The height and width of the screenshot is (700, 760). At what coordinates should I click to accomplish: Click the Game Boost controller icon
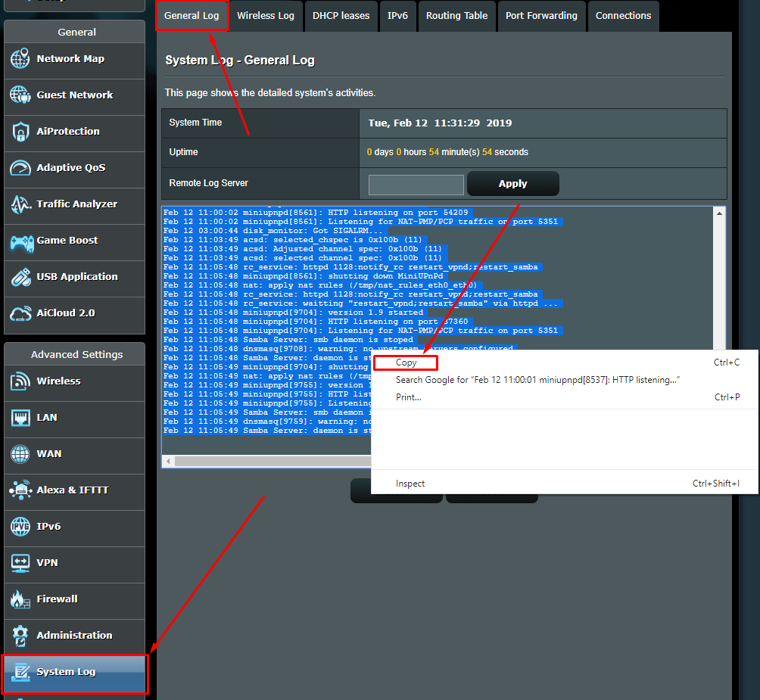click(x=20, y=241)
